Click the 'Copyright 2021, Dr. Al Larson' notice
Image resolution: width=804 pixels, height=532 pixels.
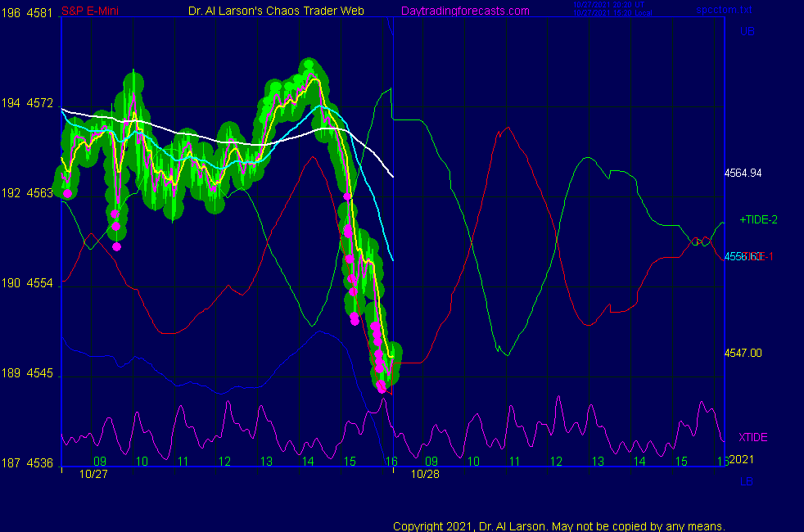point(559,526)
